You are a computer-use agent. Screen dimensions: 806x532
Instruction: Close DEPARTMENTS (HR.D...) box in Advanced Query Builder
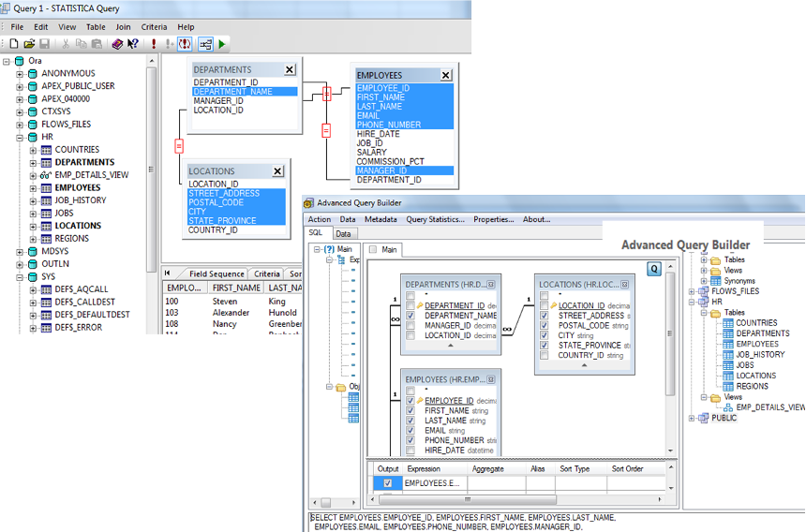tap(491, 285)
